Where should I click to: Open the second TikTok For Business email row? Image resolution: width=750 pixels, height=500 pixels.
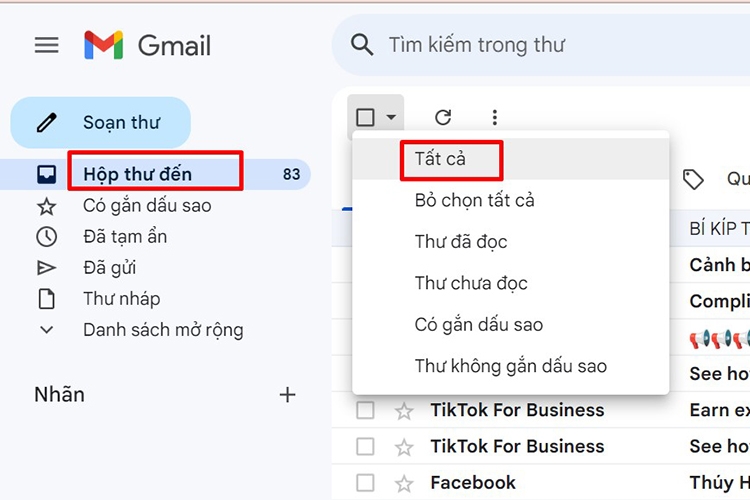(541, 446)
